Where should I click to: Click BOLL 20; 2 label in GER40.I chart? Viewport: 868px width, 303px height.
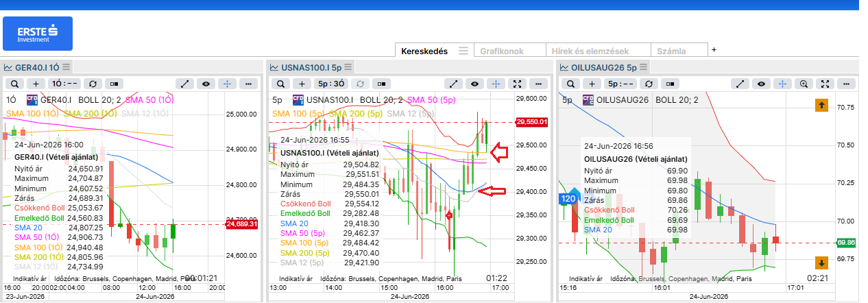click(x=100, y=99)
